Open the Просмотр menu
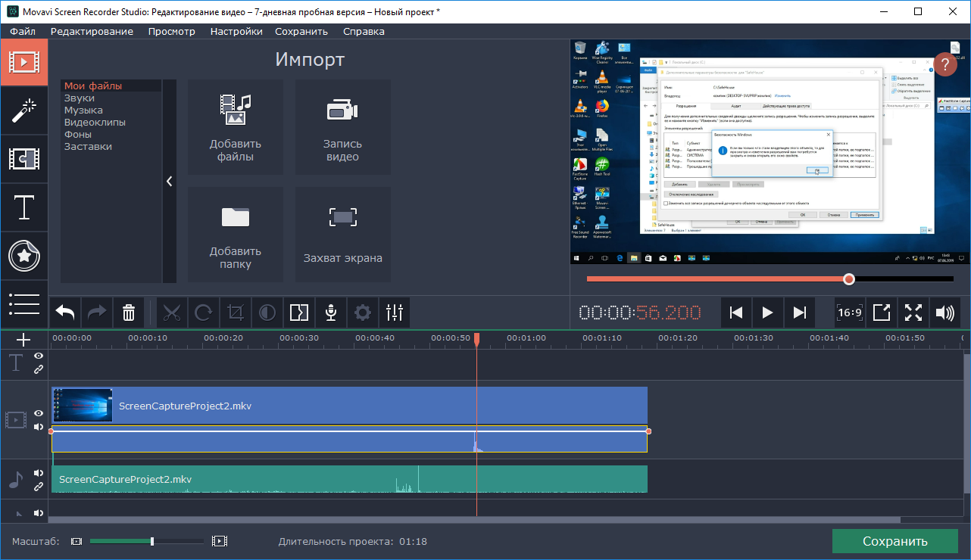The height and width of the screenshot is (560, 971). [172, 31]
